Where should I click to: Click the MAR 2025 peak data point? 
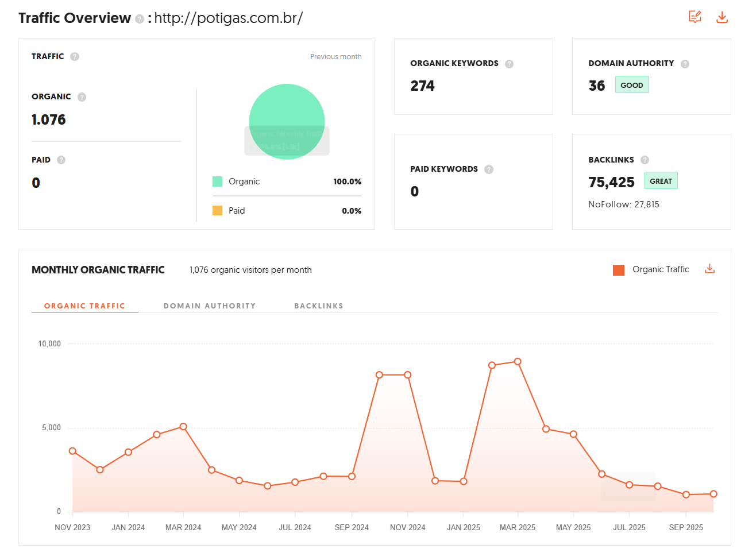pos(518,362)
